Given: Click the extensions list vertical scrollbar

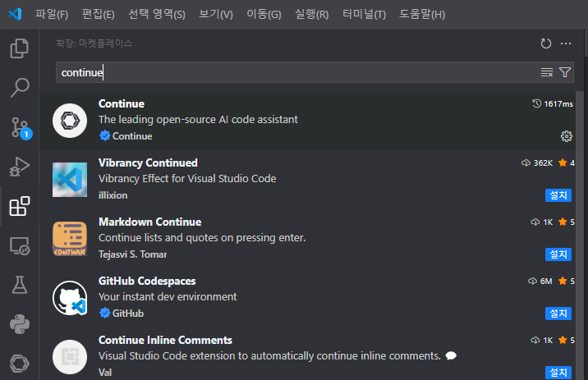Looking at the screenshot, I should pos(580,236).
